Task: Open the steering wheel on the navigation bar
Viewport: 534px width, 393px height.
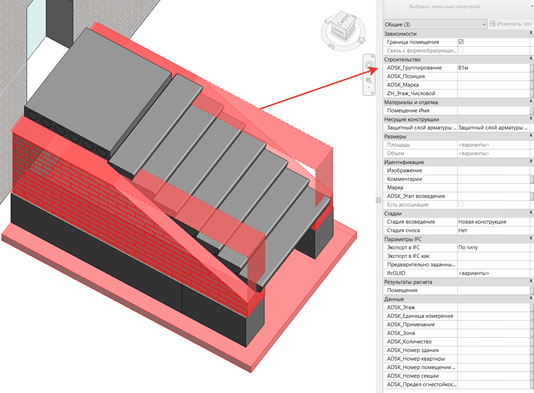Action: (369, 65)
